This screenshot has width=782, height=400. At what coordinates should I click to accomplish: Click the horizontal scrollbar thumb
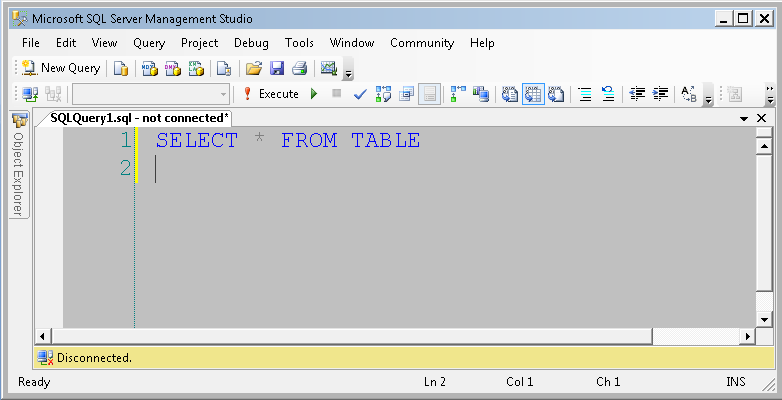[352, 337]
